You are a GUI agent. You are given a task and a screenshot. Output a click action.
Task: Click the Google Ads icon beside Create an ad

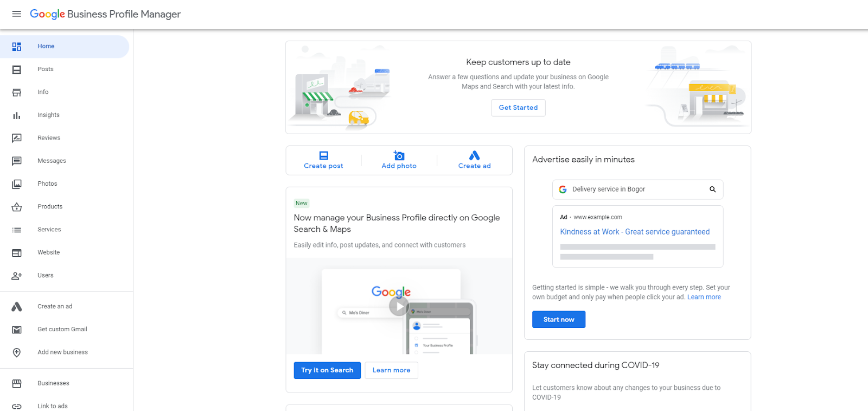pyautogui.click(x=17, y=307)
